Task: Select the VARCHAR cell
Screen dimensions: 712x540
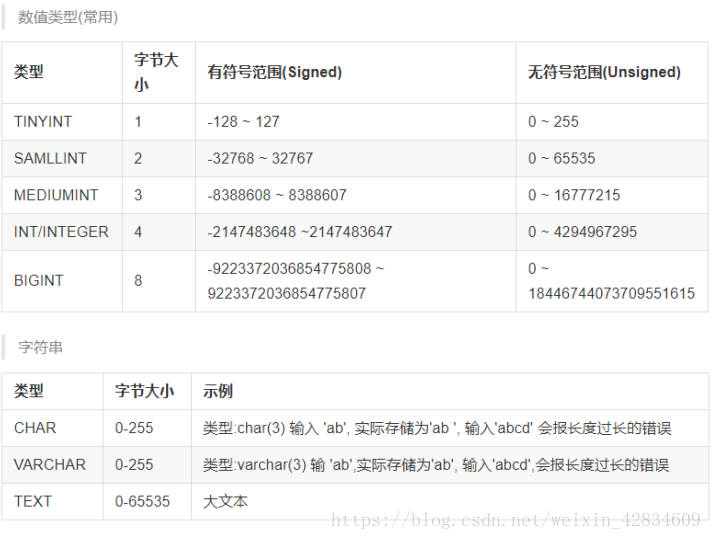Action: click(53, 465)
